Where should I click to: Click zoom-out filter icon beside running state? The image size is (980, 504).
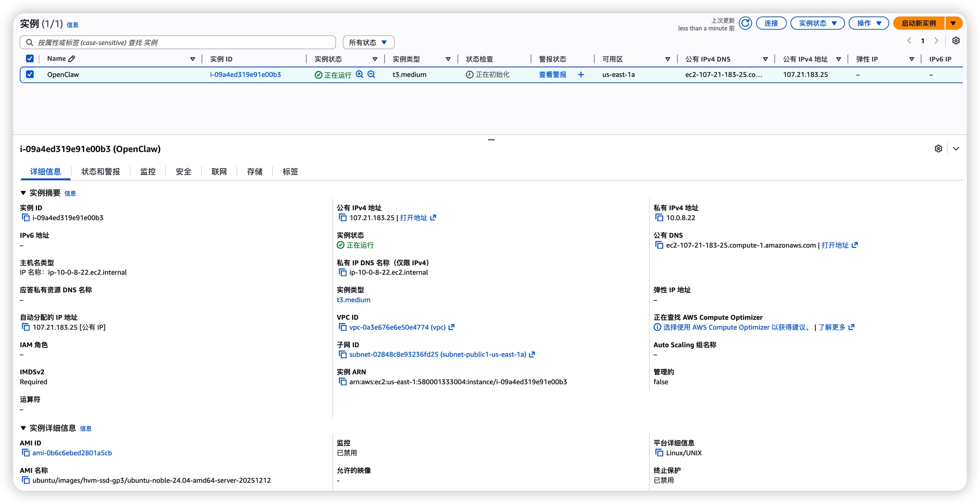click(371, 75)
